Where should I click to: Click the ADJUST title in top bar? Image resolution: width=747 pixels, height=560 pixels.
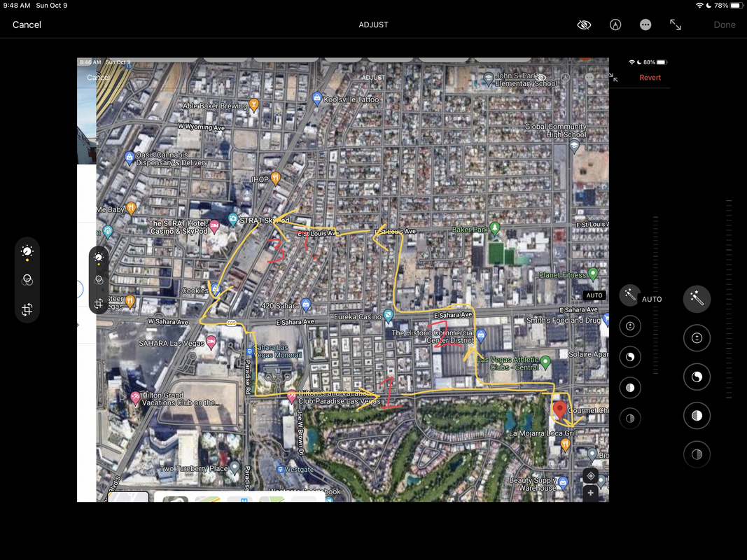tap(374, 24)
